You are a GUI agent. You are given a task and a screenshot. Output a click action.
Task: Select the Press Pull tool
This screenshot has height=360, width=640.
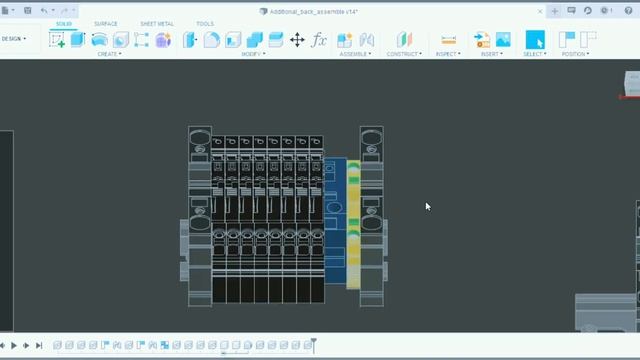(x=190, y=40)
